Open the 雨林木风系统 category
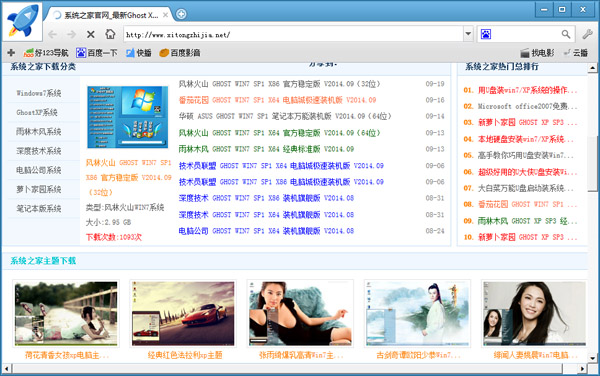The height and width of the screenshot is (376, 600). tap(39, 132)
